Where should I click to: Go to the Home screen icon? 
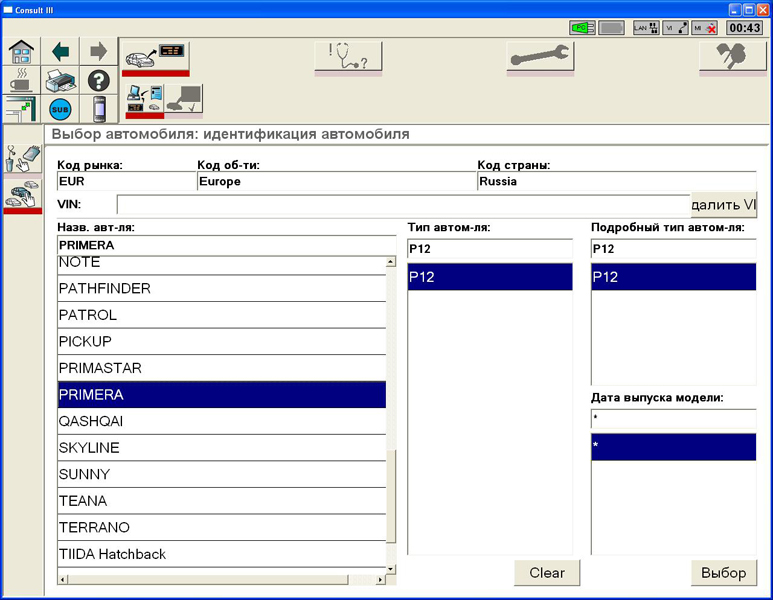click(22, 51)
